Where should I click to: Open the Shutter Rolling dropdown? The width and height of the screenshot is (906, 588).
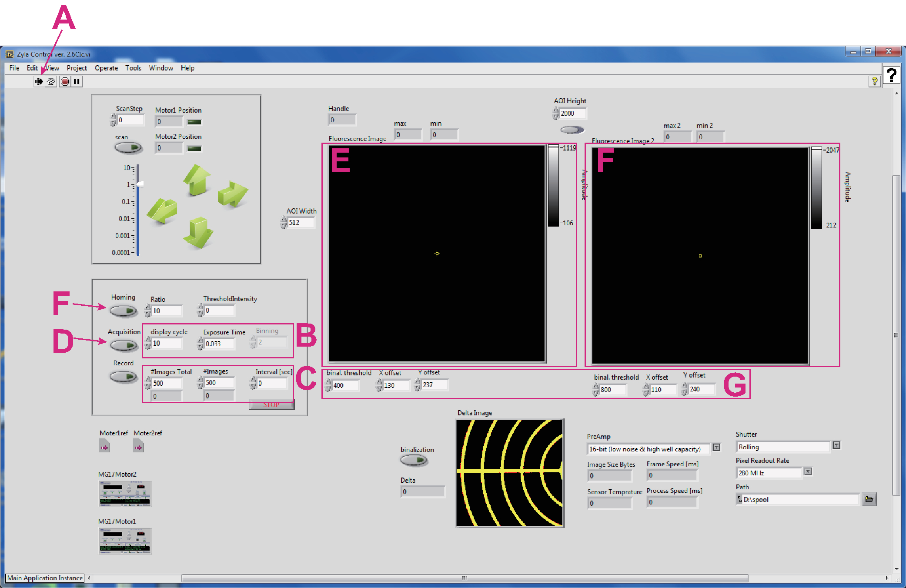pos(836,445)
